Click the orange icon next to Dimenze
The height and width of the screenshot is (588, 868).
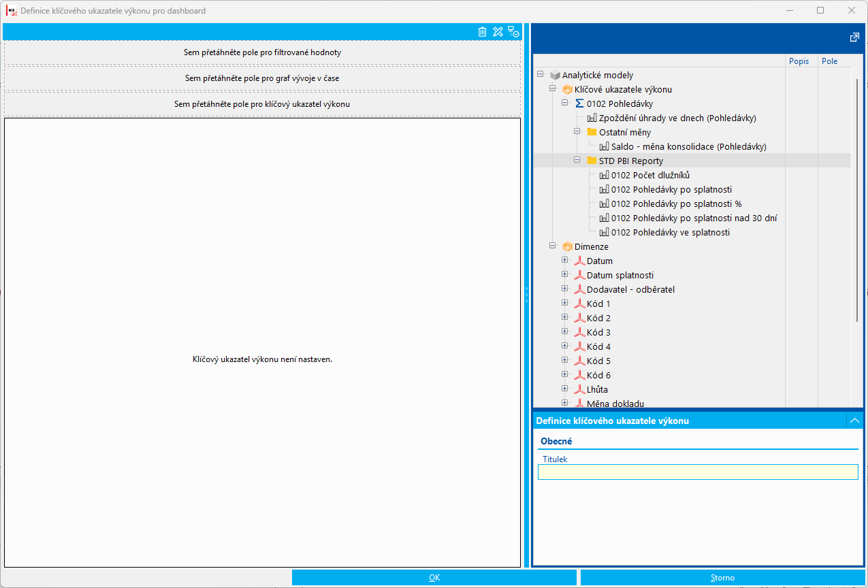(567, 247)
